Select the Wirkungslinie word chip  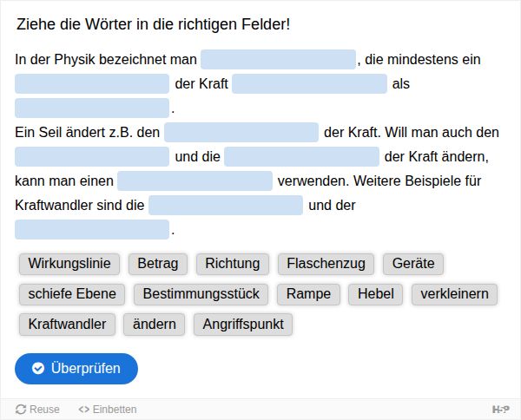(x=69, y=264)
